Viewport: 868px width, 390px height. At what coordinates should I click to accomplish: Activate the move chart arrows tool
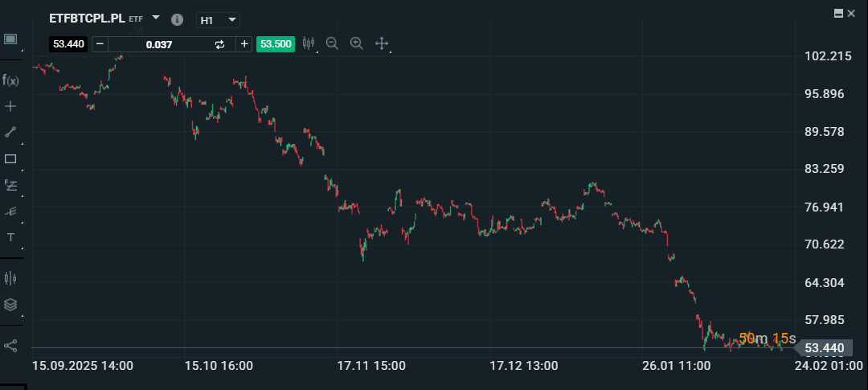pos(382,43)
